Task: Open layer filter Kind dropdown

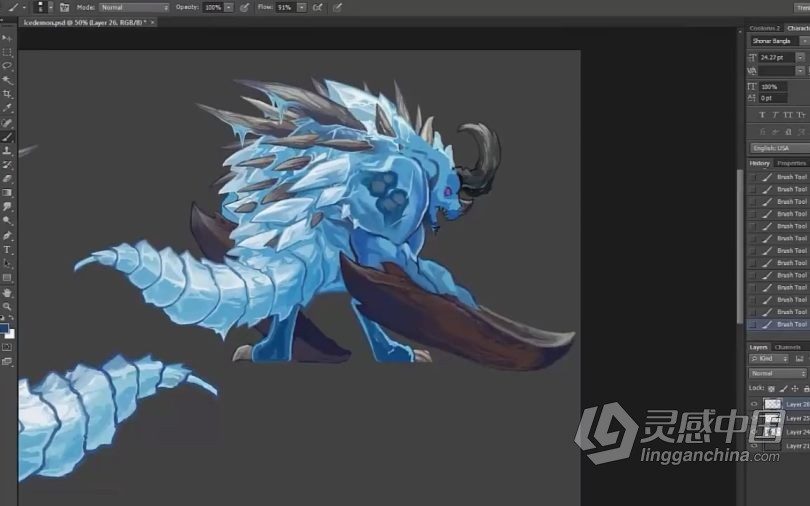Action: (x=770, y=358)
